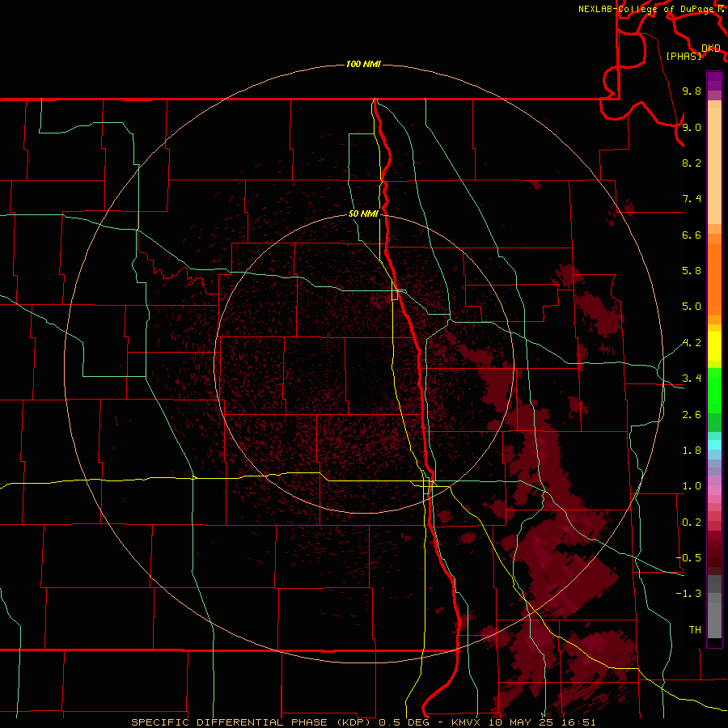Click the "NEXLAB-College of DuPage" credit text
The image size is (728, 728).
(645, 9)
